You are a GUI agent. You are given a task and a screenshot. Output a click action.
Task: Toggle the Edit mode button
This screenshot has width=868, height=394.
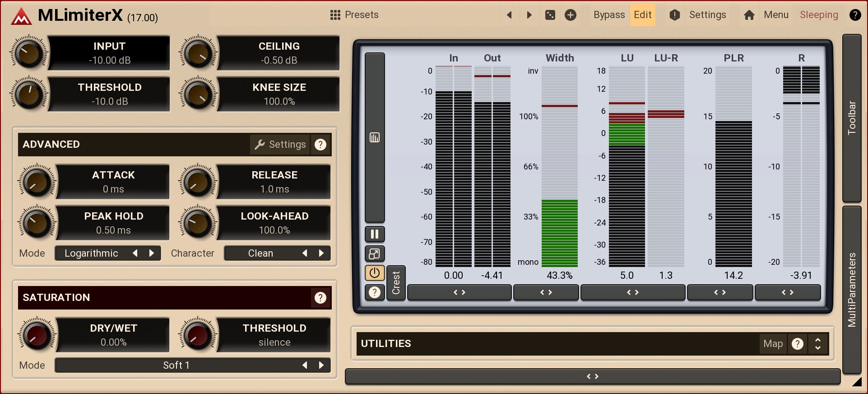pos(642,15)
